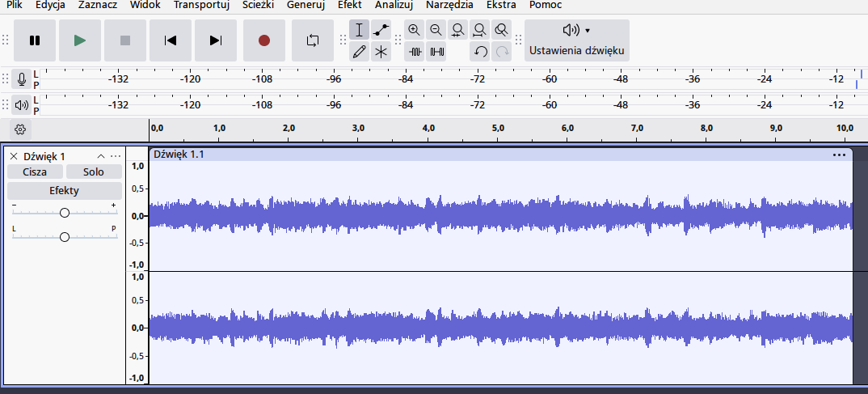The width and height of the screenshot is (868, 394).
Task: Mute track with Cisza button
Action: tap(35, 172)
